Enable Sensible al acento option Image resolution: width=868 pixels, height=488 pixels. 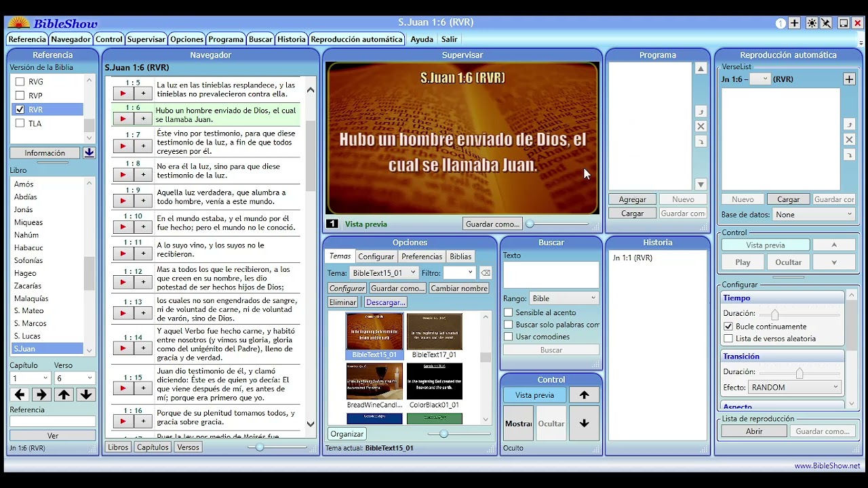tap(508, 312)
